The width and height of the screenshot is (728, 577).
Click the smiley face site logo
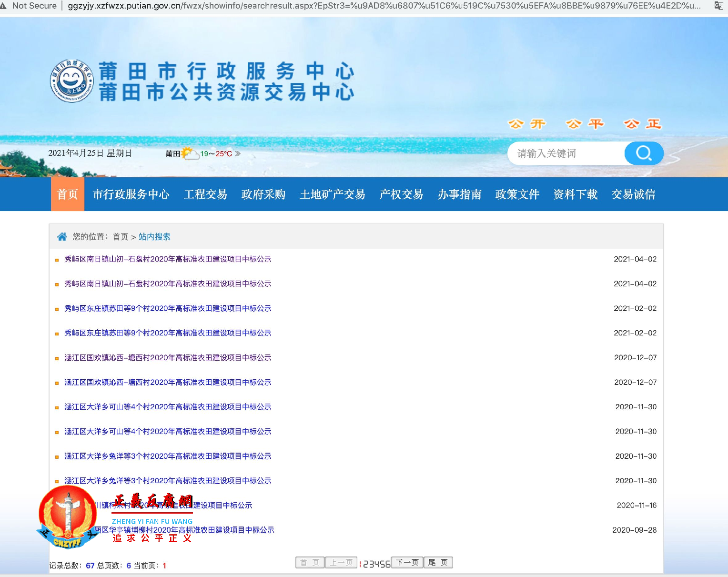(x=72, y=81)
